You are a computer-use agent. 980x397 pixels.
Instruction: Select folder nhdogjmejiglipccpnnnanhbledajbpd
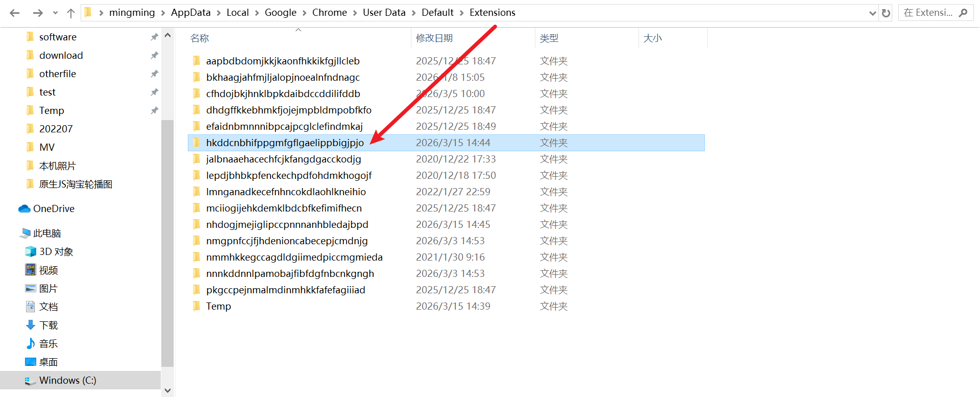click(287, 225)
